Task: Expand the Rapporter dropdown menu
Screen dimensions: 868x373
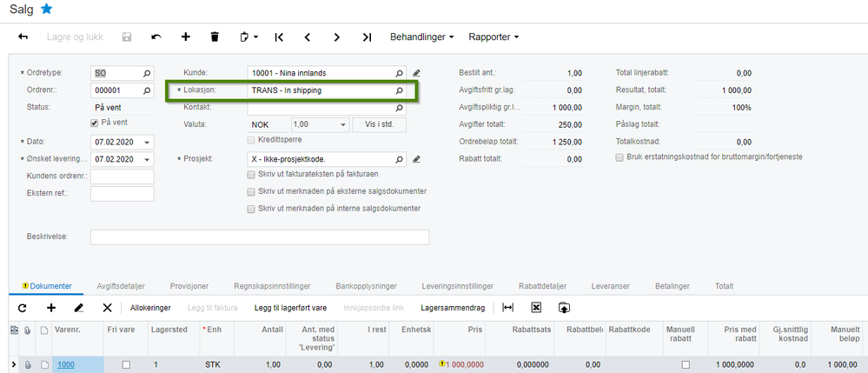Action: [x=494, y=37]
